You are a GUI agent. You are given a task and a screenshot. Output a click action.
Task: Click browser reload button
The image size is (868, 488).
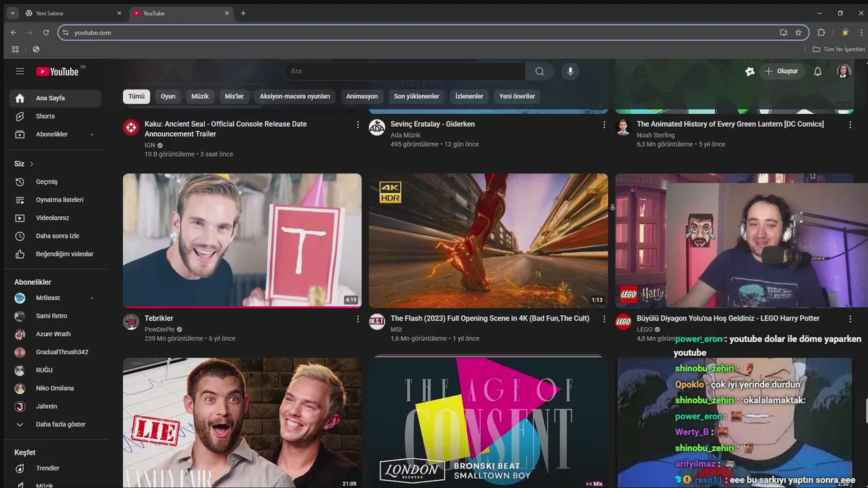pos(46,33)
